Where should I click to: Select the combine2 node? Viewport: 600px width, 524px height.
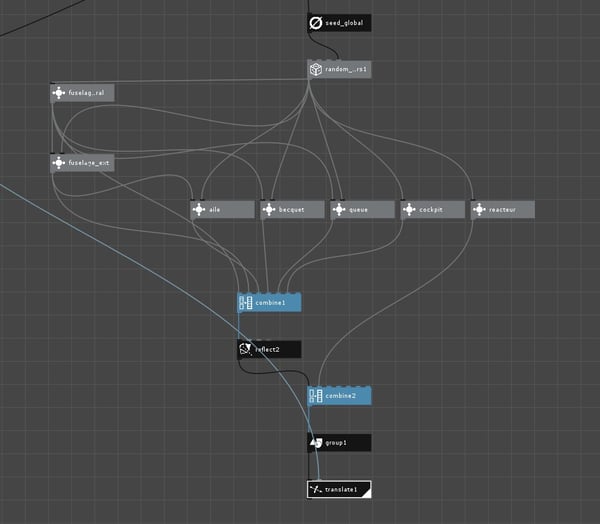click(x=339, y=396)
